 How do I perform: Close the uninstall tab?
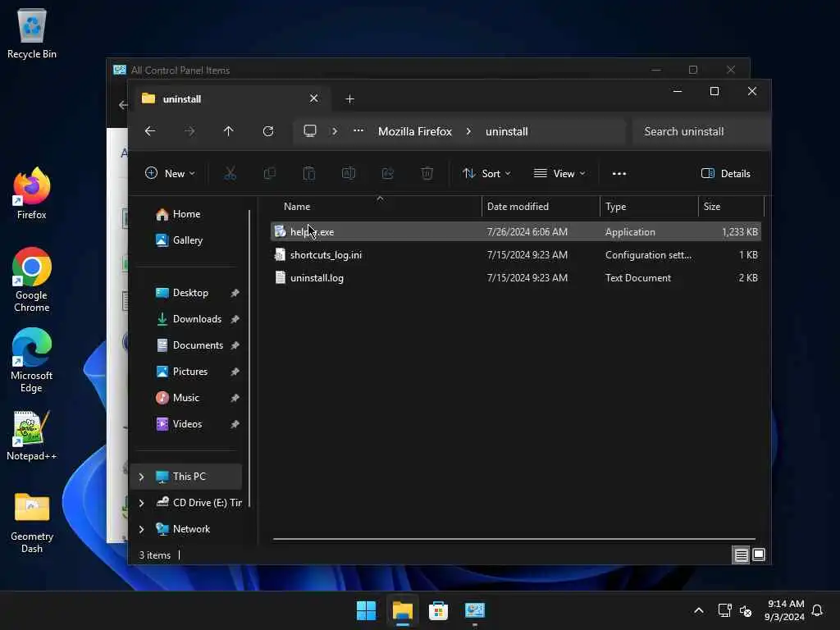314,98
